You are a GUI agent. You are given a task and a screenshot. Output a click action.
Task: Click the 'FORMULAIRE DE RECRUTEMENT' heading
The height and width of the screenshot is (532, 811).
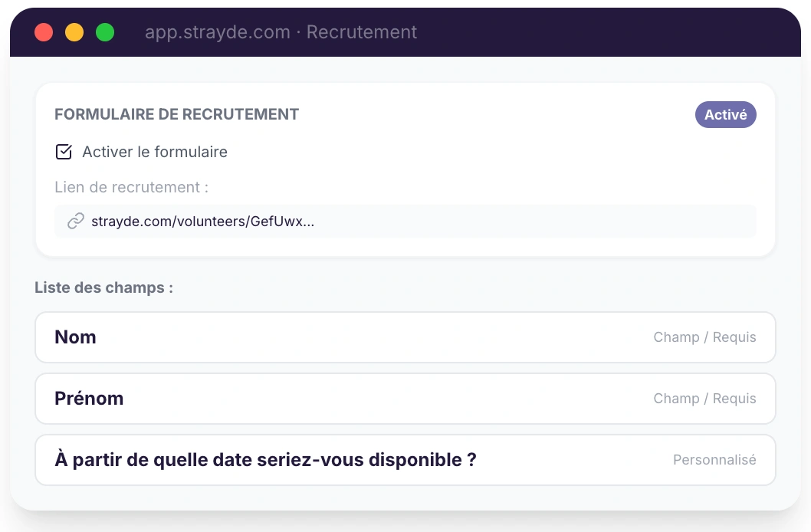click(176, 113)
